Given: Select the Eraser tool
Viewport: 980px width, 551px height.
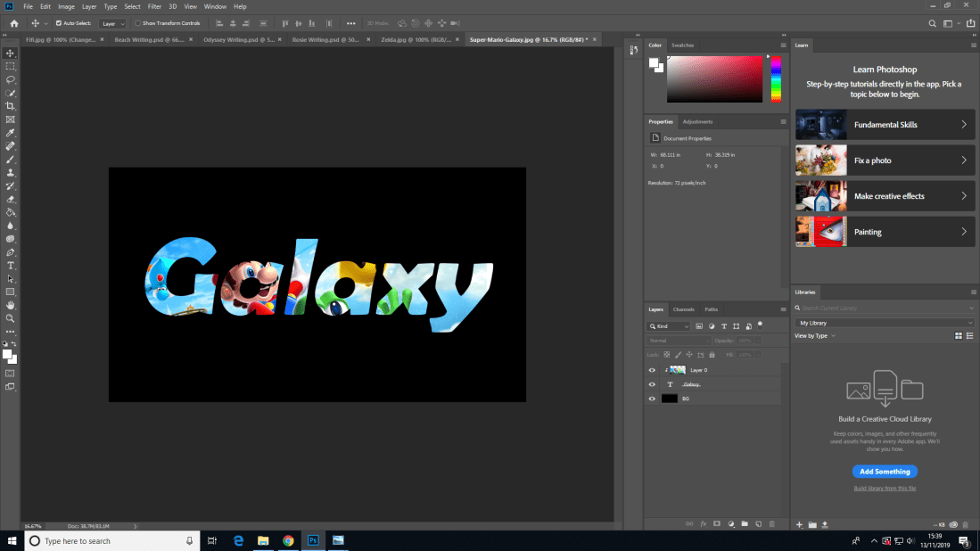Looking at the screenshot, I should 11,199.
